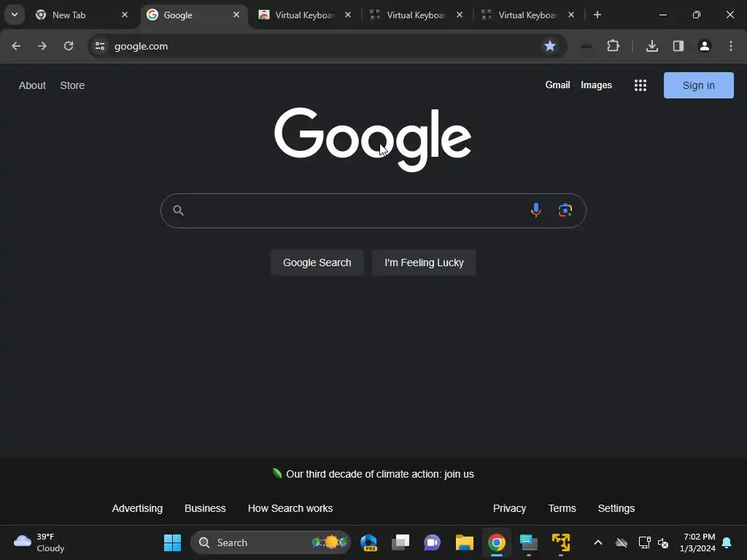
Task: Open the Terms footer link
Action: coord(562,508)
